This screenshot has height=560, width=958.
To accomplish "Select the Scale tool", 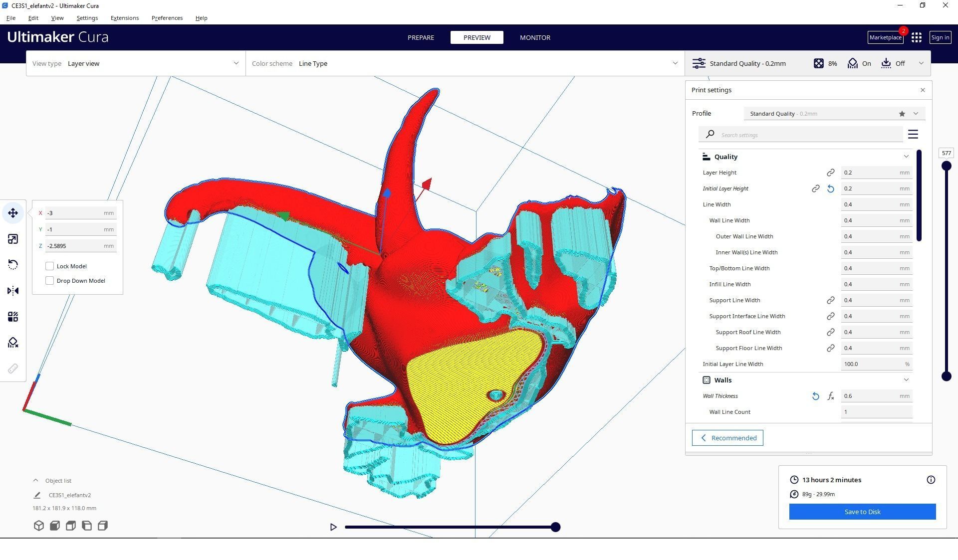I will pos(13,239).
